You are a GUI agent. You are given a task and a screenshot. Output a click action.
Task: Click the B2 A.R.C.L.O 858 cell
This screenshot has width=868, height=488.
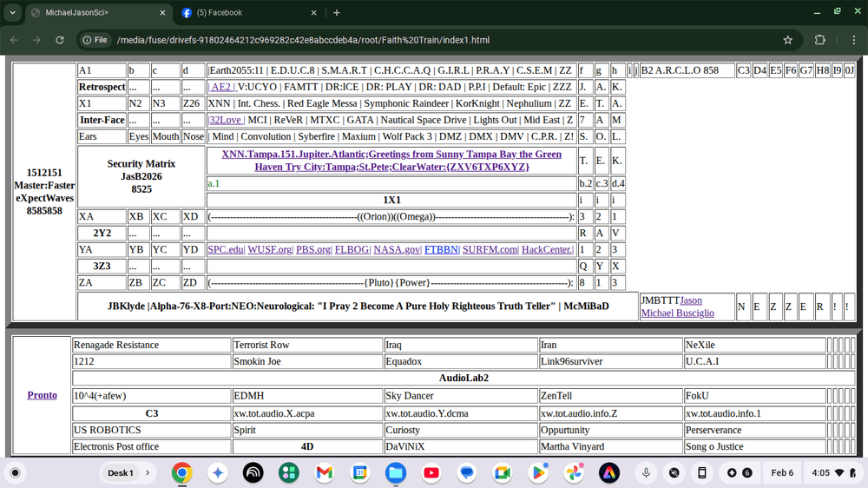click(687, 70)
